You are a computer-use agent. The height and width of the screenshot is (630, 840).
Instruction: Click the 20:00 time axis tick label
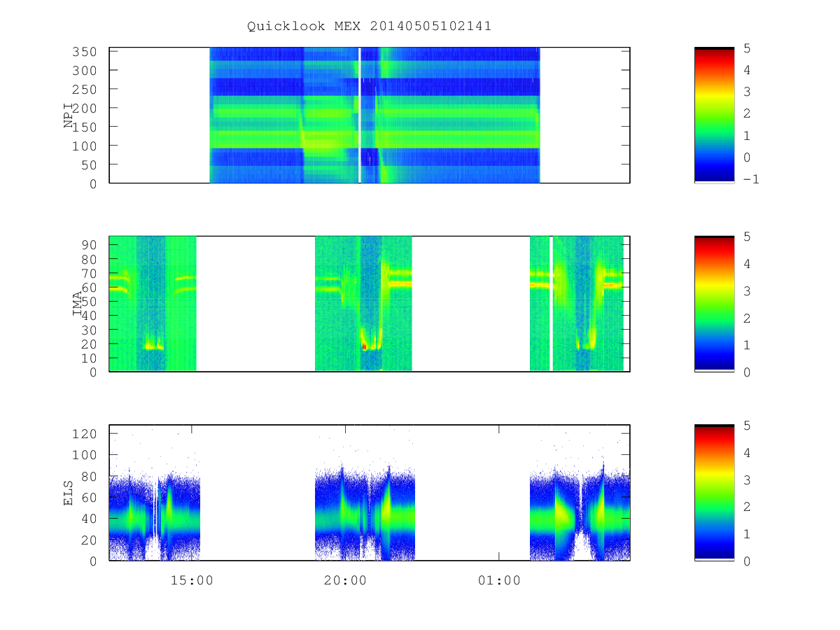click(345, 580)
